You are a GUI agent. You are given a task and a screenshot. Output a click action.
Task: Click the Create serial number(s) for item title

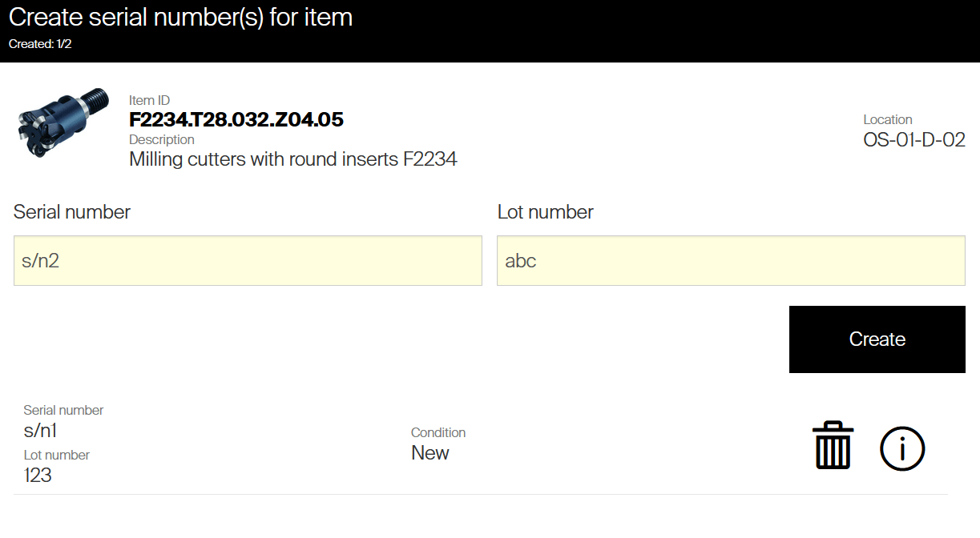(x=180, y=18)
